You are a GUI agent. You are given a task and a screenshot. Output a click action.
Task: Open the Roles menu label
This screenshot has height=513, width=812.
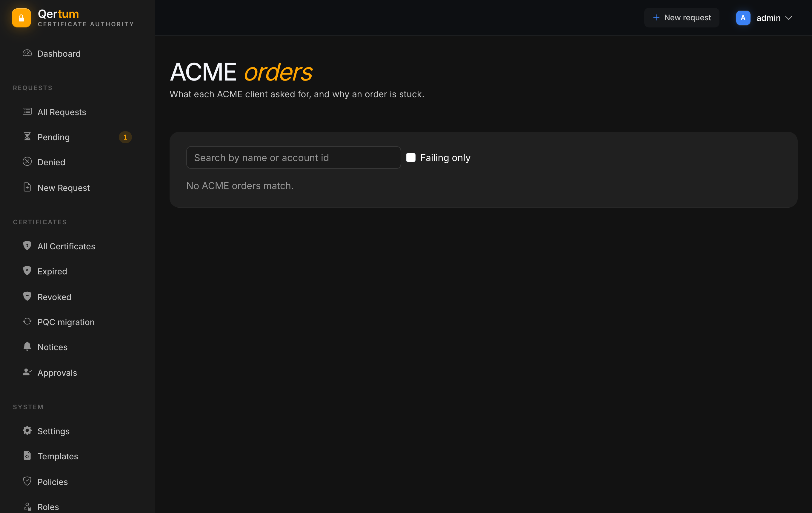click(x=48, y=507)
